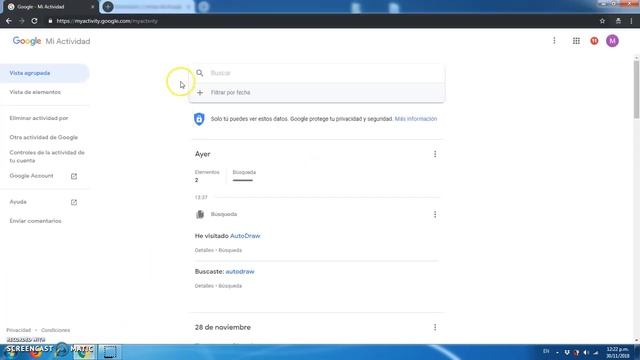Click the Búsqueda product icon in card
640x360 pixels.
(x=200, y=214)
